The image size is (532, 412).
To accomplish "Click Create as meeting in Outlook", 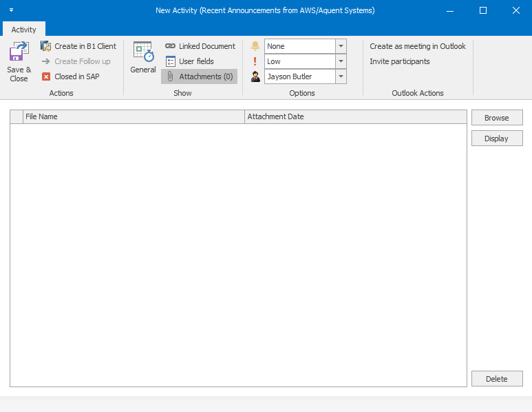I will [x=418, y=46].
